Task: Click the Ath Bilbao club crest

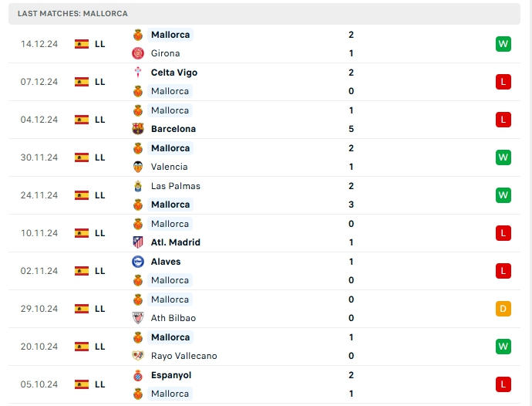Action: [138, 318]
